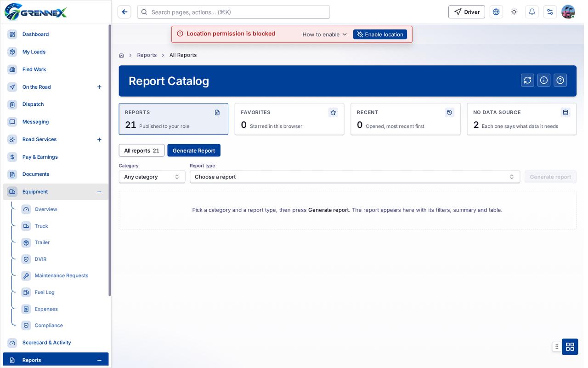
Task: Expand the On the Road submenu
Action: (99, 87)
